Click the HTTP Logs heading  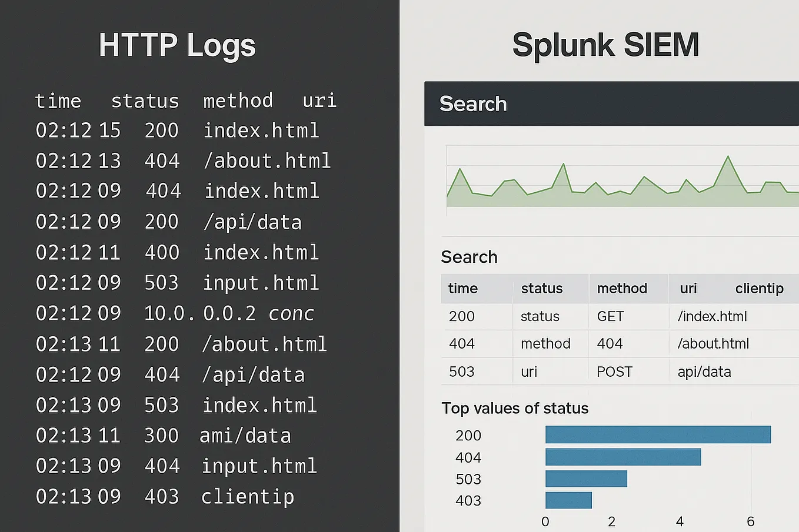tap(177, 45)
